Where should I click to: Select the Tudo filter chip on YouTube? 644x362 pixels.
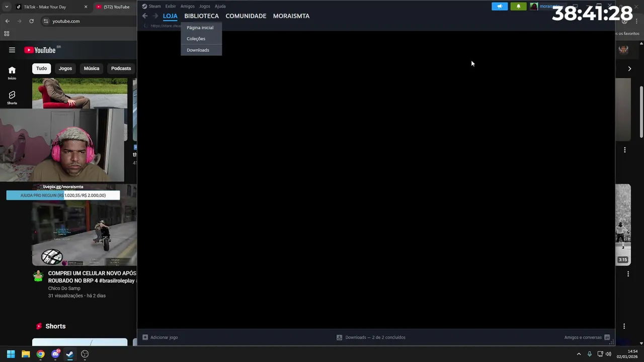pyautogui.click(x=41, y=68)
